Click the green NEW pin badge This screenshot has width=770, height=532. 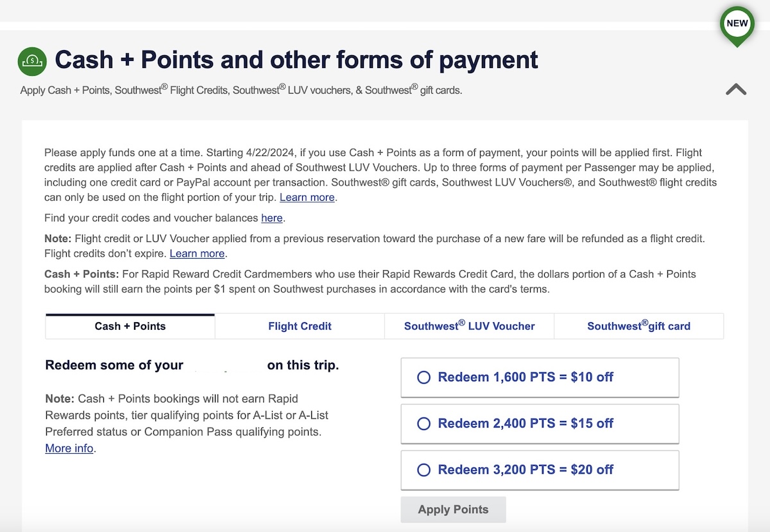[737, 25]
